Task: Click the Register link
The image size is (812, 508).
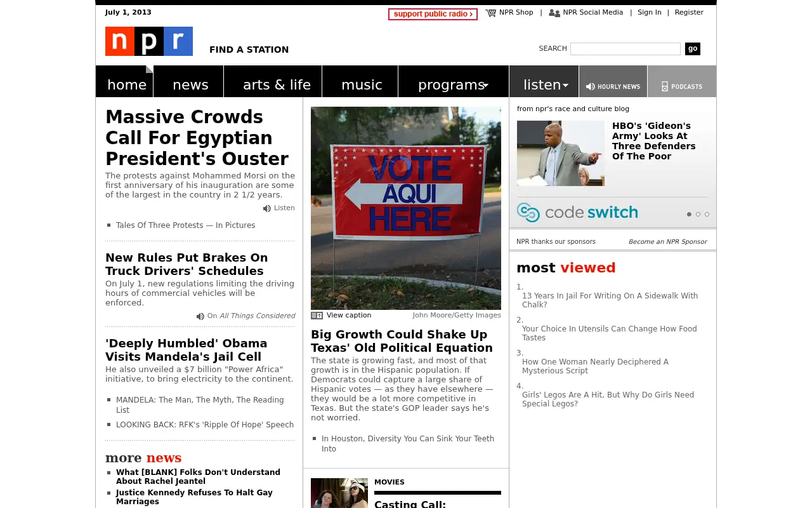Action: tap(689, 13)
